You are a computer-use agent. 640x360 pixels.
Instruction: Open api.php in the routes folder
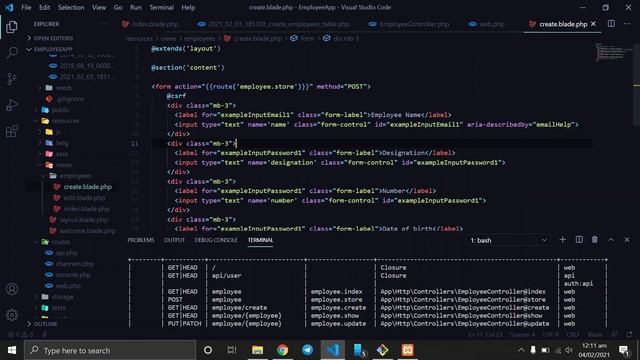(67, 253)
